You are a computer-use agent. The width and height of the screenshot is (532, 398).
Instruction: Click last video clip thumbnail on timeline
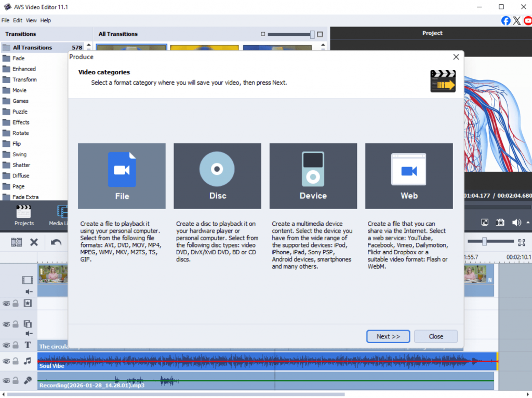tap(475, 275)
